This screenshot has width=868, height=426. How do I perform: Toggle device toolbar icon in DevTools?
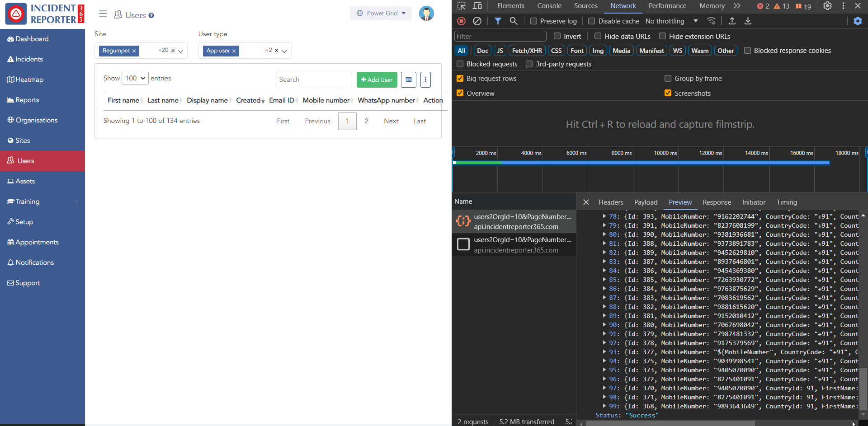tap(477, 6)
